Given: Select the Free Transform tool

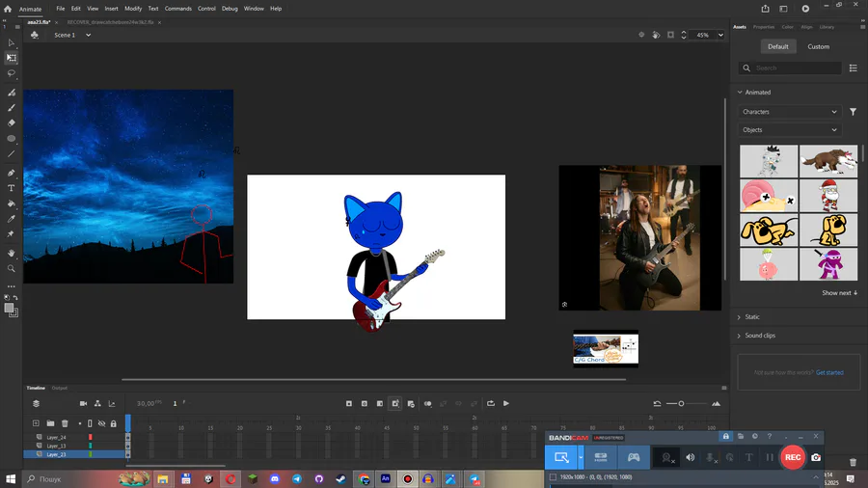Looking at the screenshot, I should coord(11,58).
